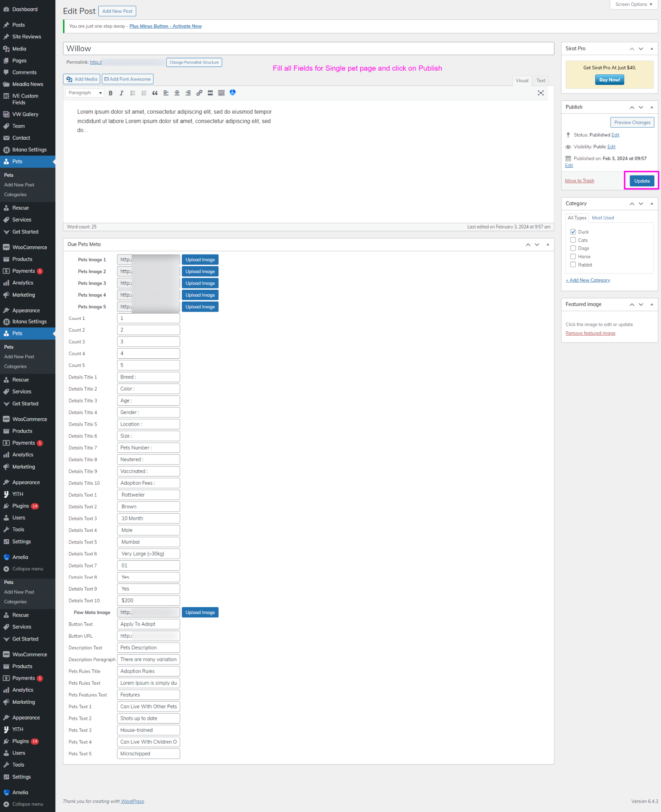Open the Paragraph format dropdown
This screenshot has height=812, width=661.
coord(85,93)
